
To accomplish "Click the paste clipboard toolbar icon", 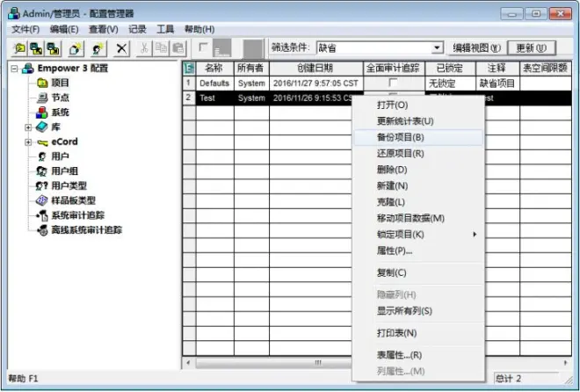I will click(x=178, y=48).
